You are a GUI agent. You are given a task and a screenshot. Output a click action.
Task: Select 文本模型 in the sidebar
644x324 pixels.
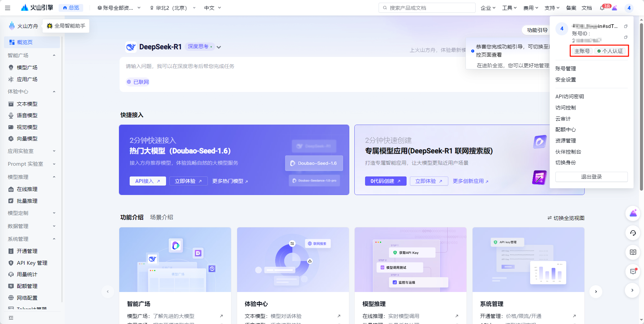[27, 104]
